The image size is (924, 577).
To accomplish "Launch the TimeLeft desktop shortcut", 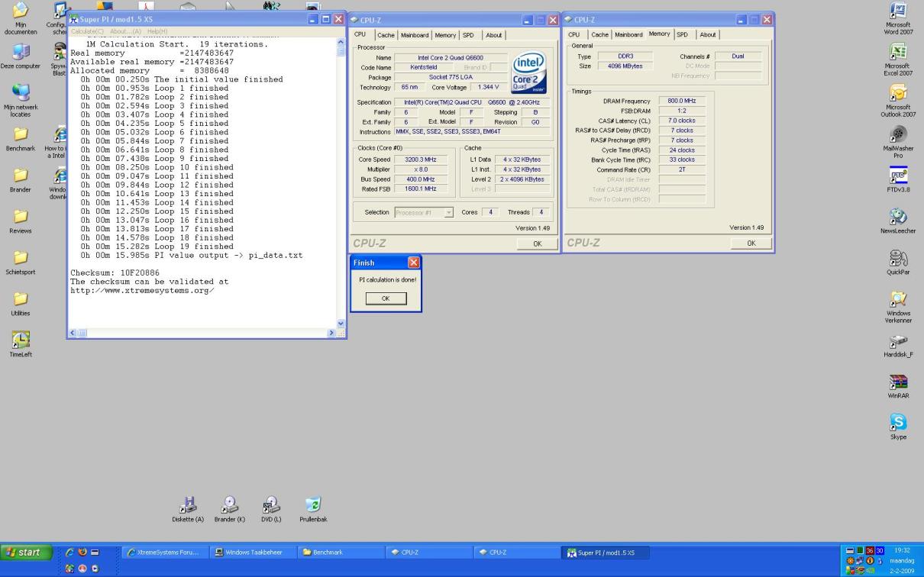I will [x=20, y=344].
